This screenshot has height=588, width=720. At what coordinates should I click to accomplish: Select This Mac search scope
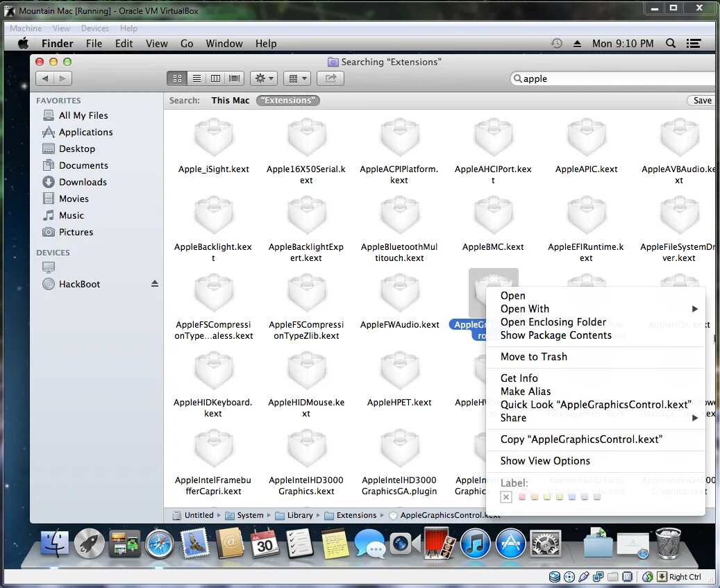pyautogui.click(x=230, y=101)
